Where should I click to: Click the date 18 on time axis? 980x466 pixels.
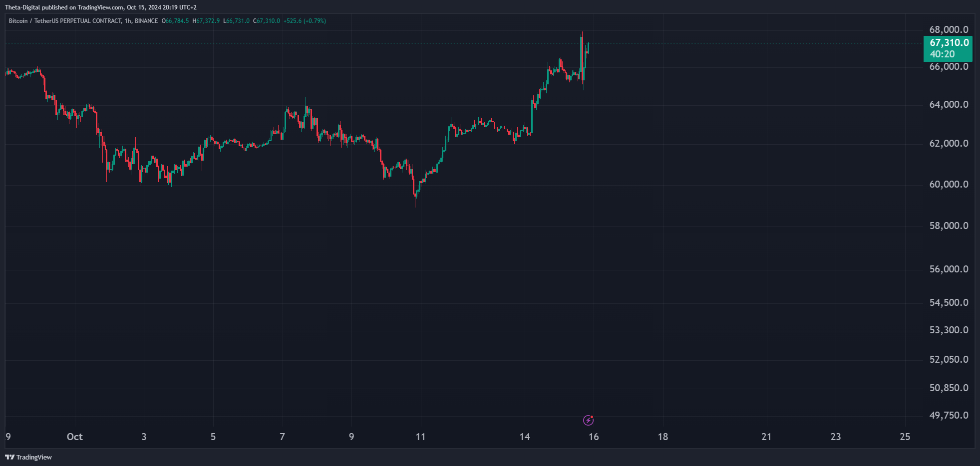[663, 437]
